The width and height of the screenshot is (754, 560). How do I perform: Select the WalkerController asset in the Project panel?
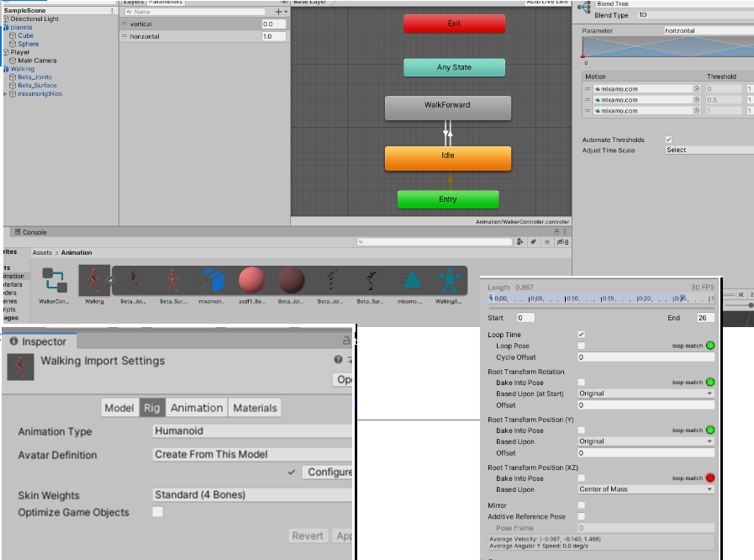(54, 280)
